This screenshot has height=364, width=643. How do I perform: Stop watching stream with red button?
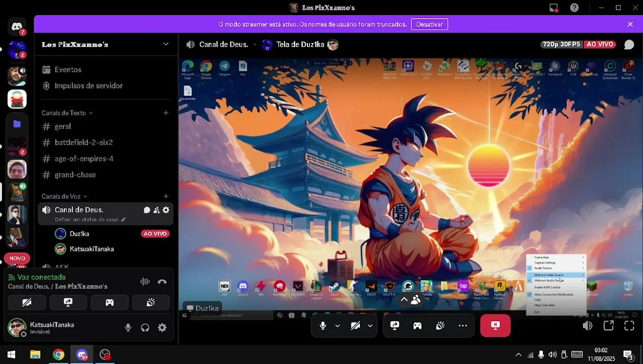coord(495,326)
